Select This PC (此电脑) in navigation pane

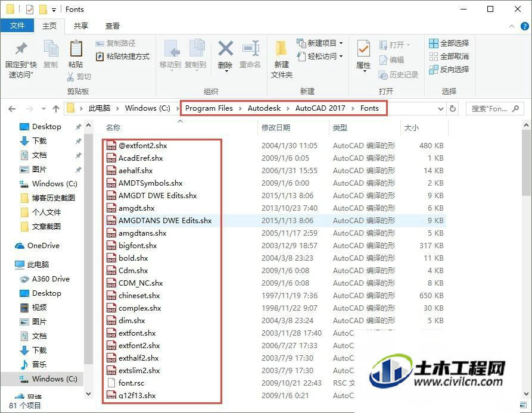pos(38,265)
